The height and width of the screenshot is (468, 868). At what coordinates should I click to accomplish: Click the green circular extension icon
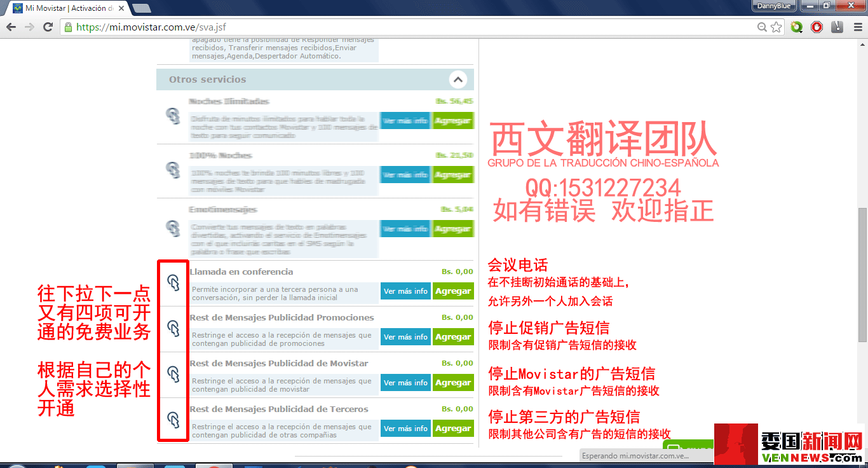[x=797, y=27]
